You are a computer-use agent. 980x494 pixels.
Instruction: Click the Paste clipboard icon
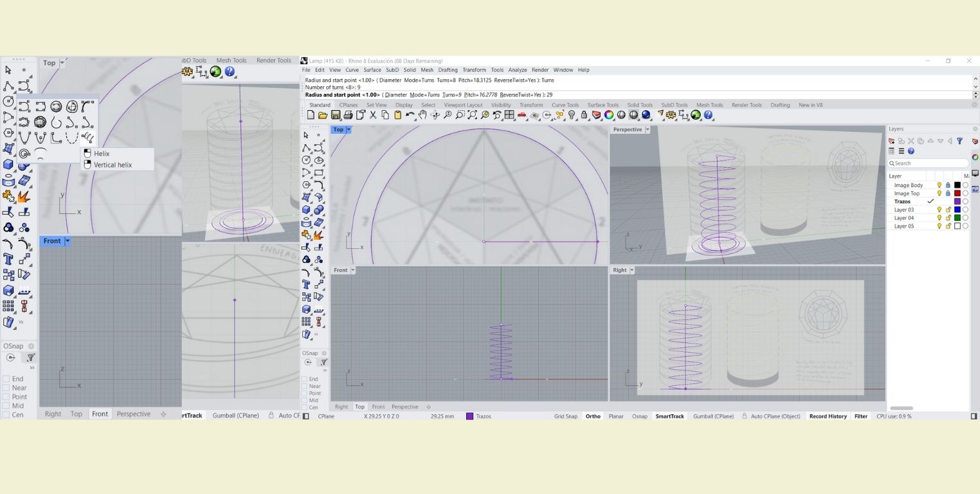[x=397, y=115]
